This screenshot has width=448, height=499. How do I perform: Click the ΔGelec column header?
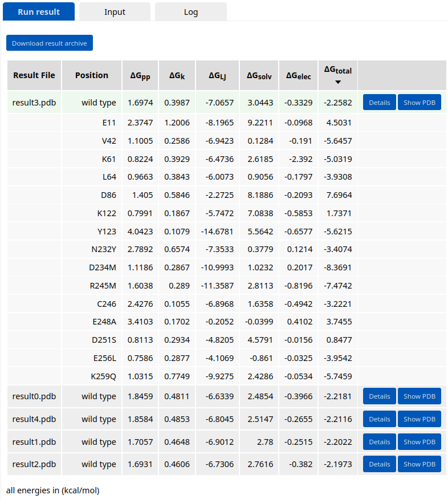(298, 75)
